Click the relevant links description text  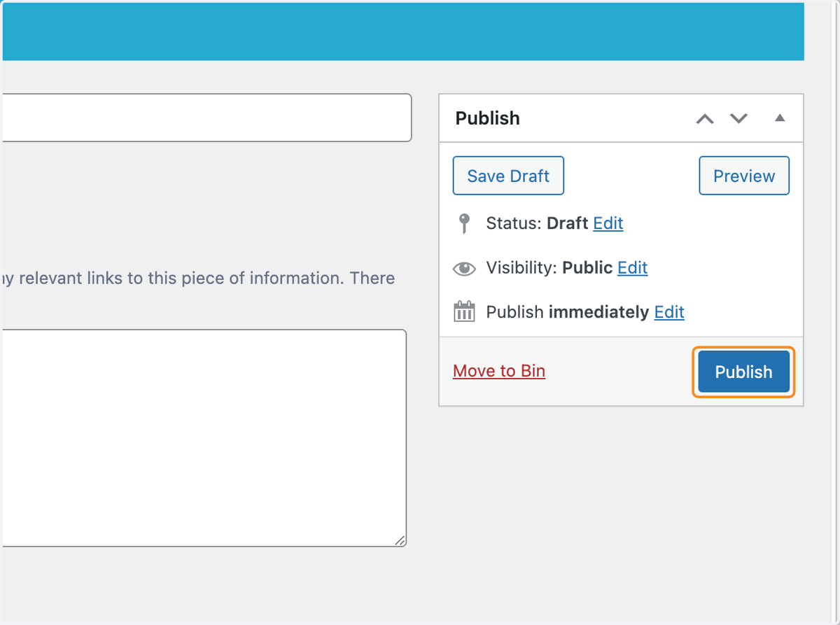coord(198,278)
